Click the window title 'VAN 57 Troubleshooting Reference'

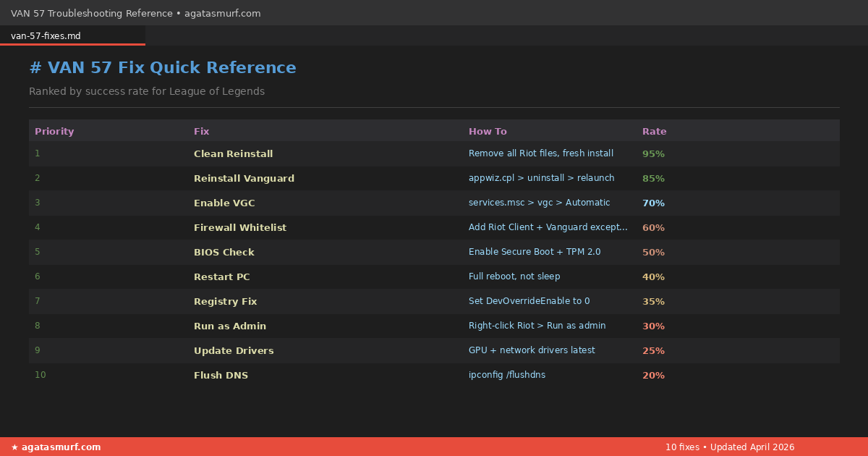pos(91,13)
